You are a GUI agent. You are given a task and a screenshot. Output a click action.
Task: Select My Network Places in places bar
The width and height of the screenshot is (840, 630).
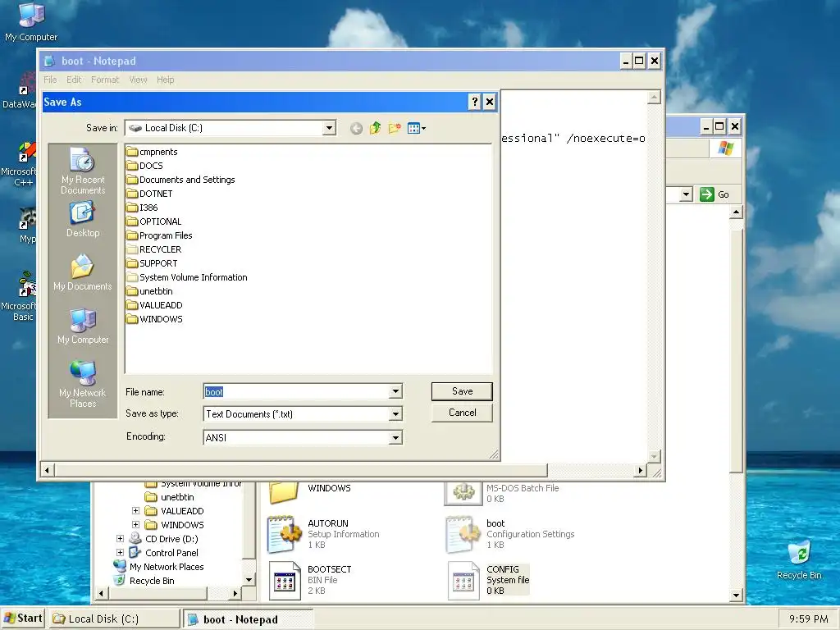[83, 384]
